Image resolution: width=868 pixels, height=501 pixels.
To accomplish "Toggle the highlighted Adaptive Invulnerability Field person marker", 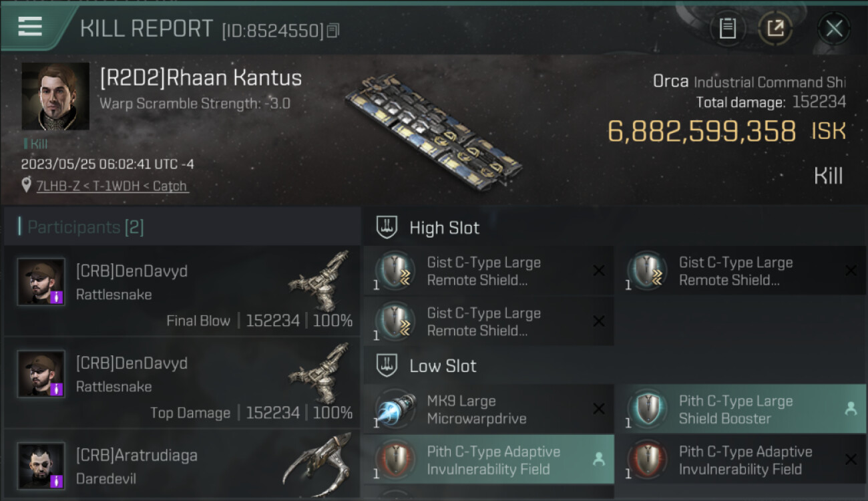I will tap(599, 460).
